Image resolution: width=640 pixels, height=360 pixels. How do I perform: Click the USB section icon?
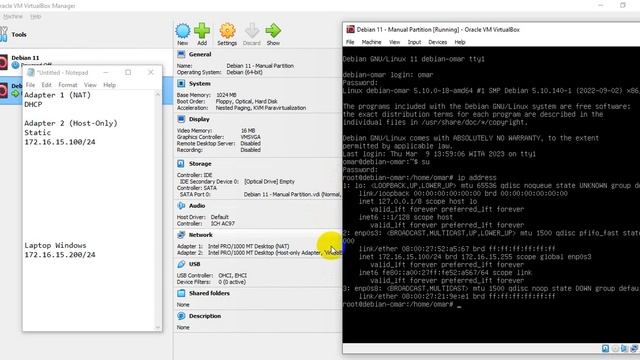coord(181,264)
